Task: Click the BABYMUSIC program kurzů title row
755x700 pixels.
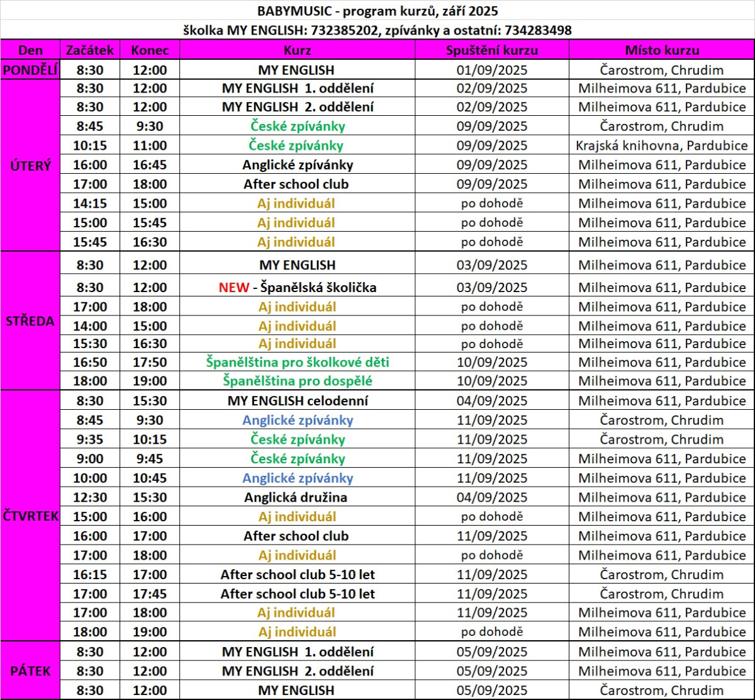Action: pyautogui.click(x=377, y=11)
